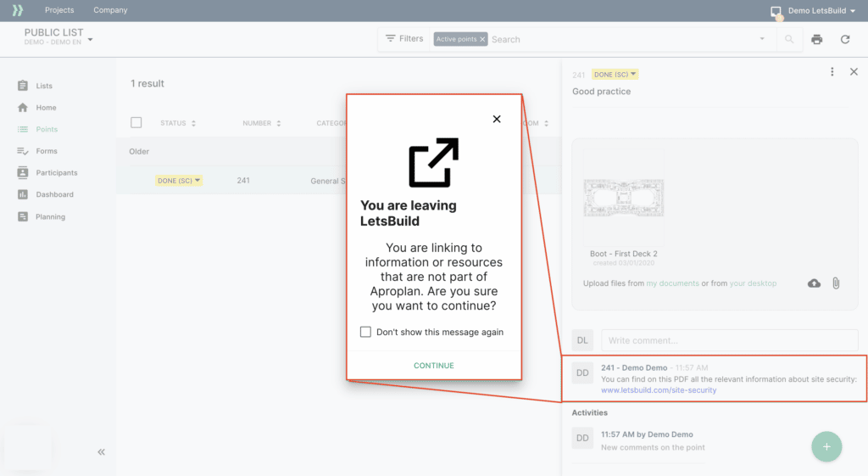Click the search magnifier icon
Viewport: 868px width, 476px height.
[789, 39]
